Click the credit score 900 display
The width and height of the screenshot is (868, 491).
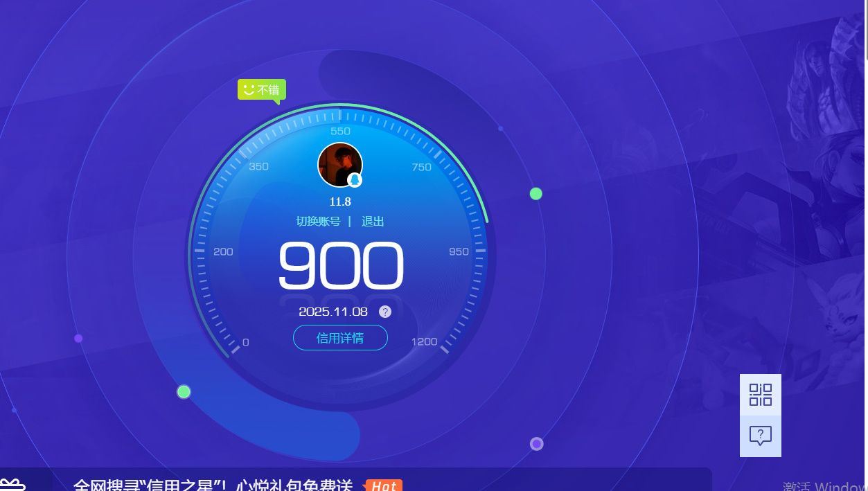click(x=340, y=267)
